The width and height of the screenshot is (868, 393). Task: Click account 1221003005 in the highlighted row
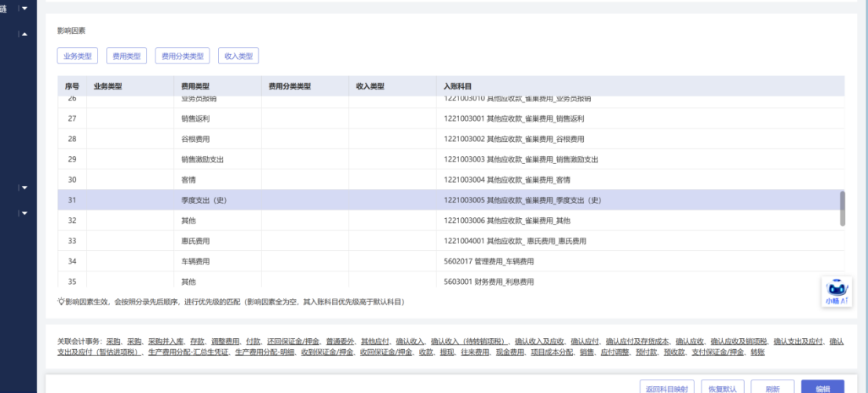click(x=523, y=200)
